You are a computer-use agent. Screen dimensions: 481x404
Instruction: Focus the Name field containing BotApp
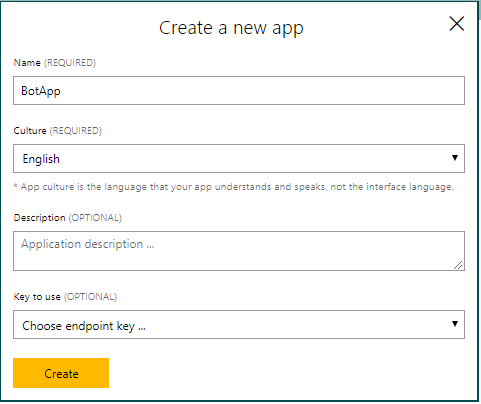(239, 91)
